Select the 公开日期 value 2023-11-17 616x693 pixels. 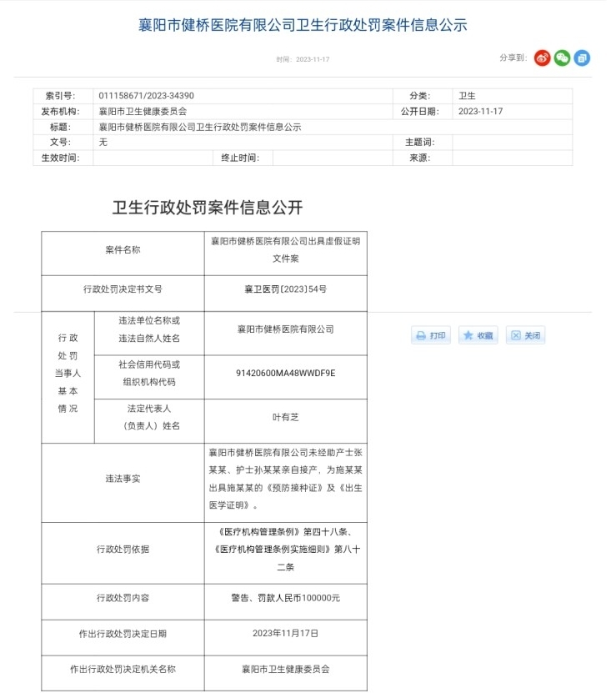480,112
